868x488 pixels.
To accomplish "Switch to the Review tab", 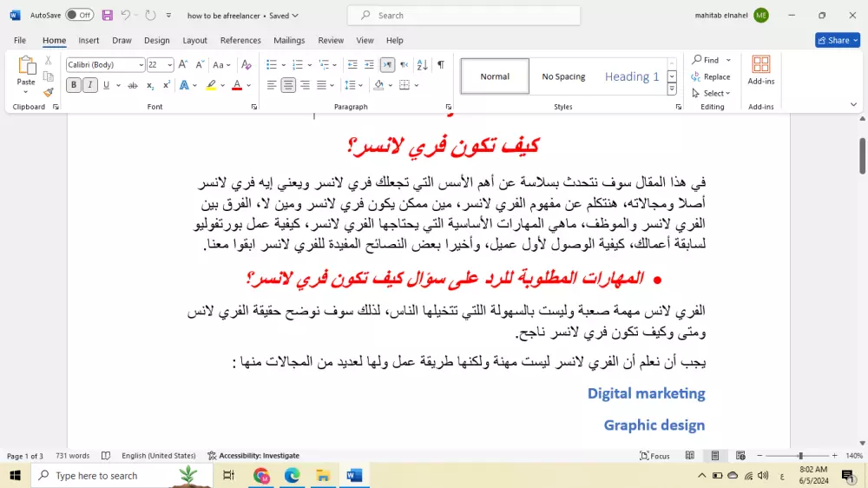I will (331, 41).
